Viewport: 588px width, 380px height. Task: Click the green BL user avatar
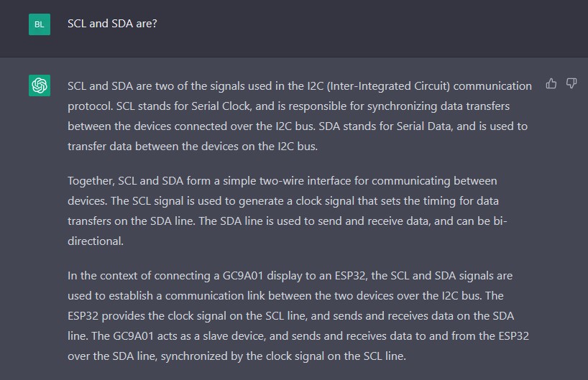coord(40,24)
